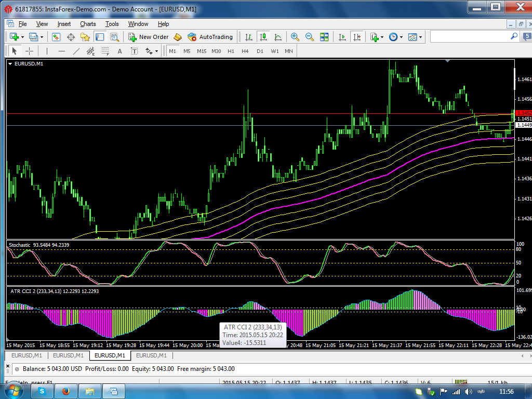This screenshot has height=399, width=532.
Task: Open the Templates icon
Action: 412,37
